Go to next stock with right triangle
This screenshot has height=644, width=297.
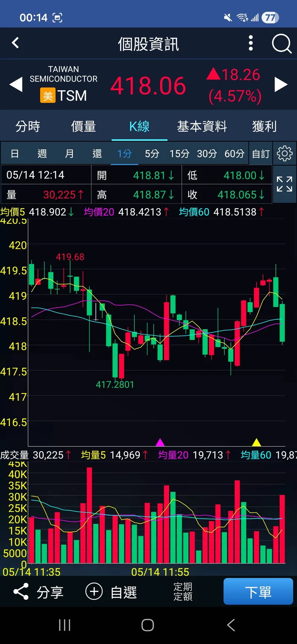pos(281,84)
